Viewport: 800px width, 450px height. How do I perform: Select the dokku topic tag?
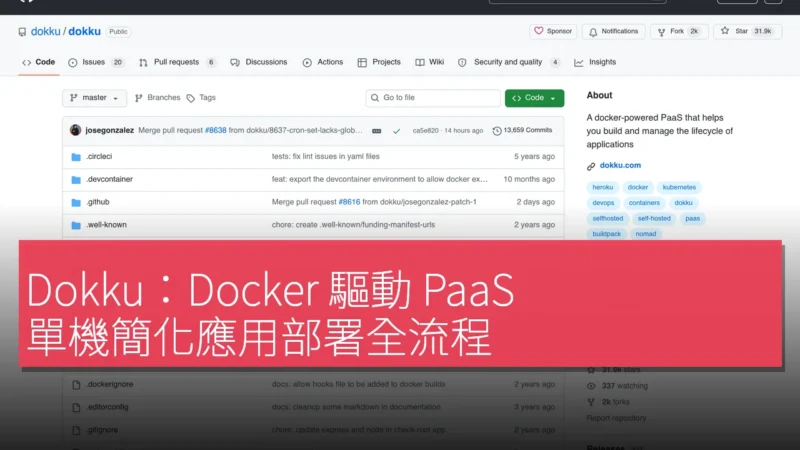click(x=683, y=203)
